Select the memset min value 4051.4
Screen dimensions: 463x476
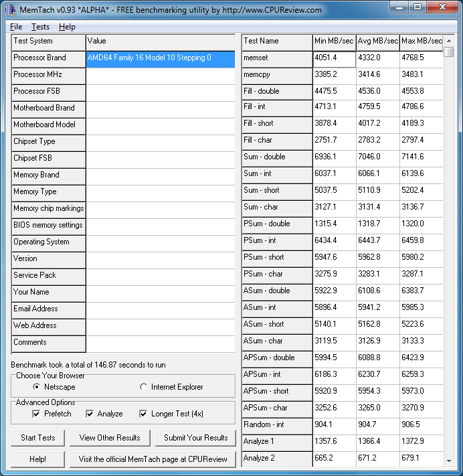(x=334, y=59)
